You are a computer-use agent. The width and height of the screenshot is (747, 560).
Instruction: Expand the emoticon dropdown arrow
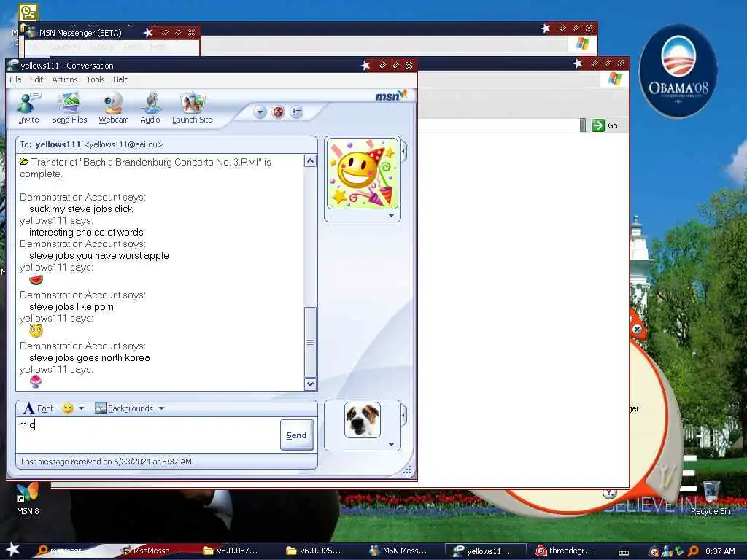click(82, 408)
